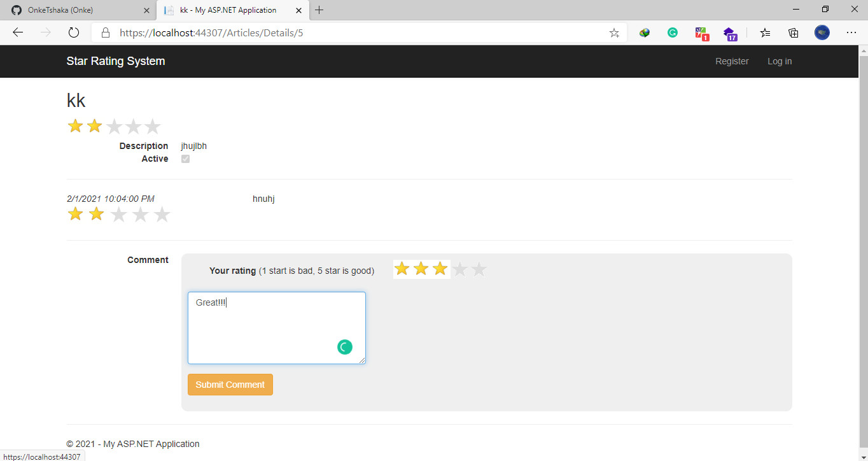Click the browser profile avatar icon
The height and width of the screenshot is (461, 868).
pos(822,32)
